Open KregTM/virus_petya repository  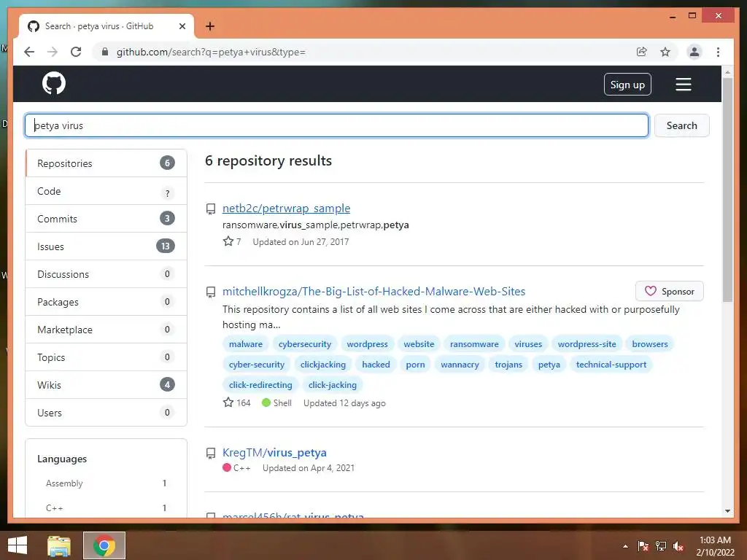274,452
